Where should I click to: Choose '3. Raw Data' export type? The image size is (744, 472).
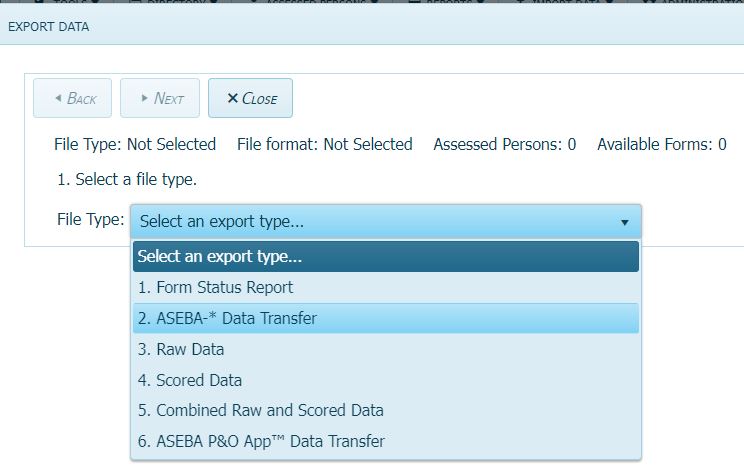click(x=386, y=350)
